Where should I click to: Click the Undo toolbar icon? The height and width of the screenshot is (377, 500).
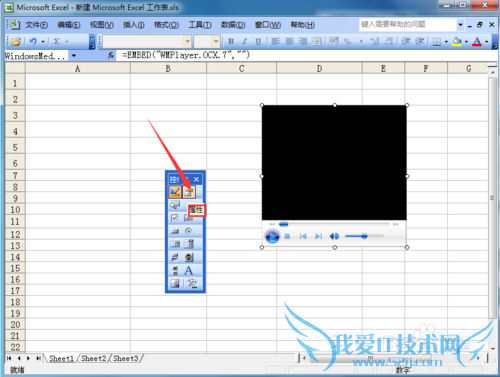(33, 41)
